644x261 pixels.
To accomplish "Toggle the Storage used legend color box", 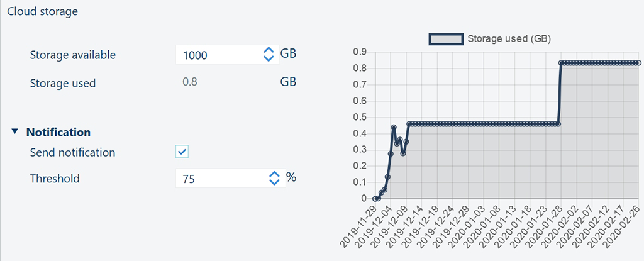I will (446, 39).
